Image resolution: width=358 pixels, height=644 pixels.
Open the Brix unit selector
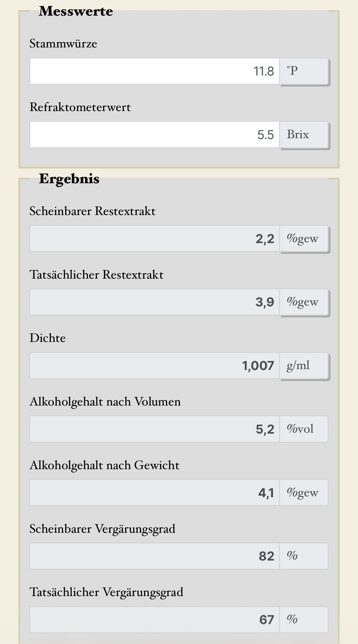point(304,135)
